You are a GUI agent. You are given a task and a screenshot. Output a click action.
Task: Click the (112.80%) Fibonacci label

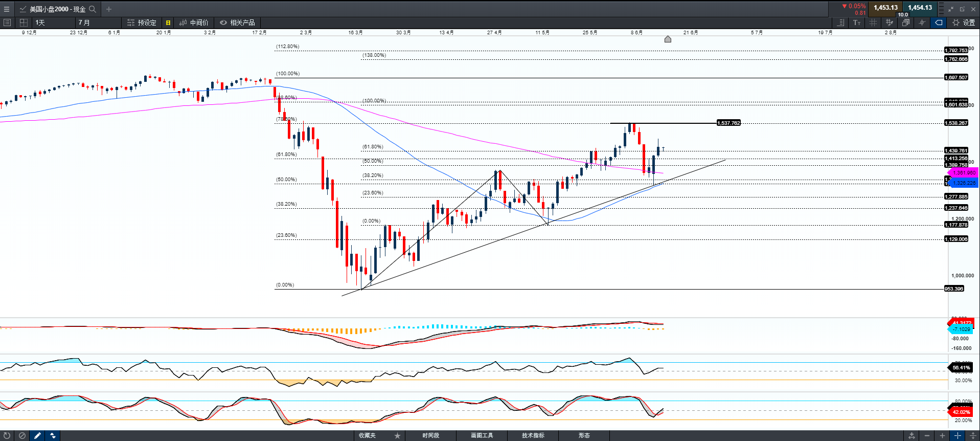(287, 47)
